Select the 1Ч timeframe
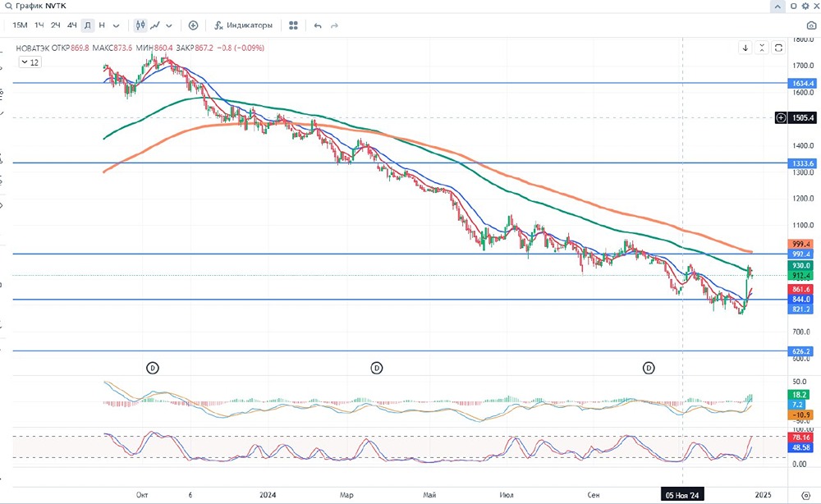This screenshot has width=821, height=504. coord(39,25)
